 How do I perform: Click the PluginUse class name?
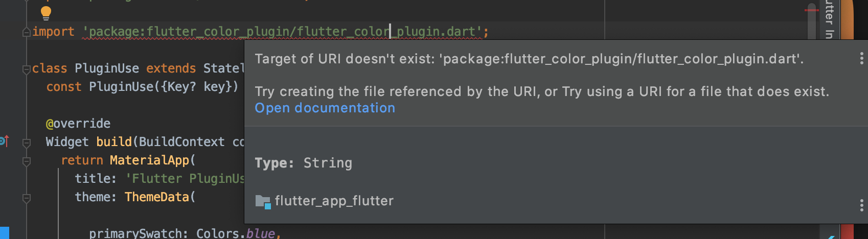click(x=107, y=68)
